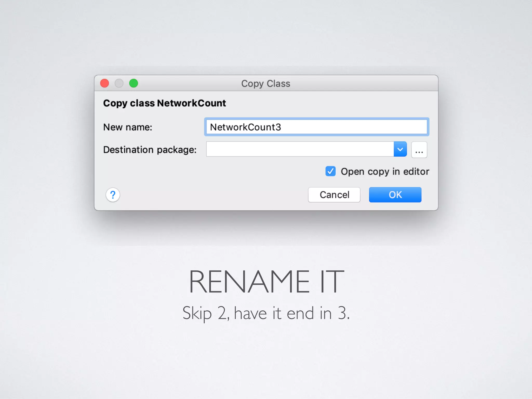Viewport: 532px width, 399px height.
Task: Click the 'Skip 2, have it end in 3' subtitle
Action: [x=266, y=313]
